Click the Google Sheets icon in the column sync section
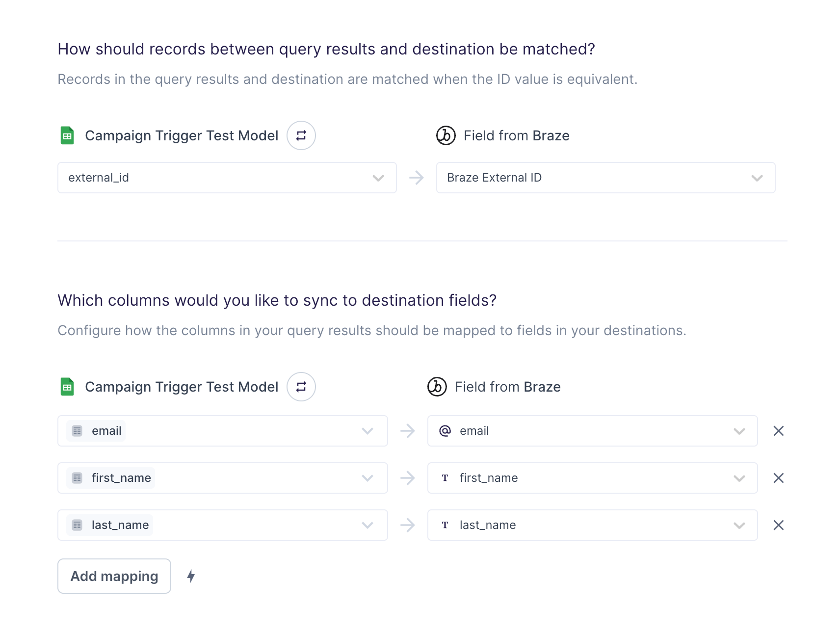The image size is (840, 635). click(x=67, y=387)
